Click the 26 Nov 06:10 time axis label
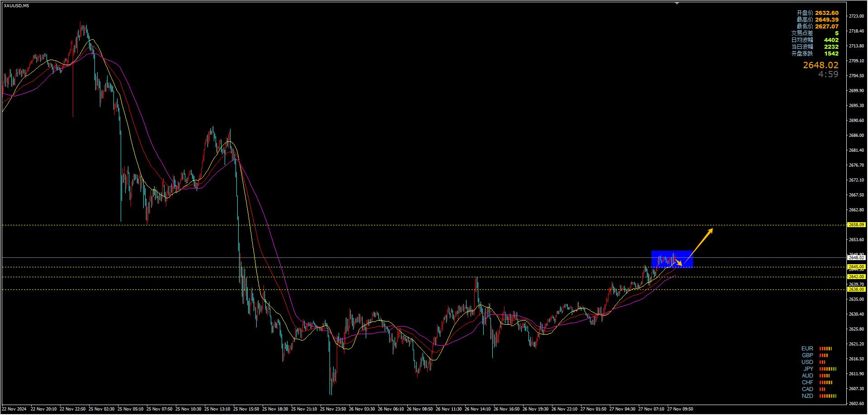The image size is (868, 415). click(391, 409)
